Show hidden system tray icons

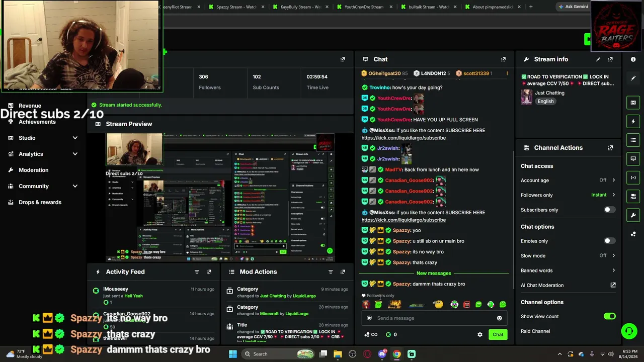(x=559, y=354)
